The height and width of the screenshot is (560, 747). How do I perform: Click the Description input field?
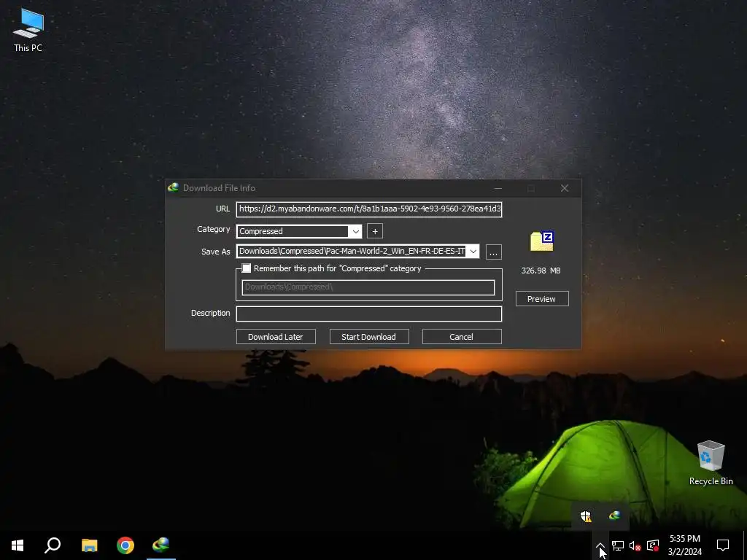pos(369,314)
